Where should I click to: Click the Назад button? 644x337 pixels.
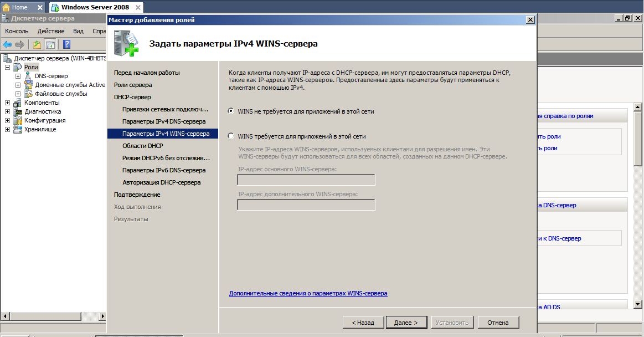pyautogui.click(x=363, y=323)
